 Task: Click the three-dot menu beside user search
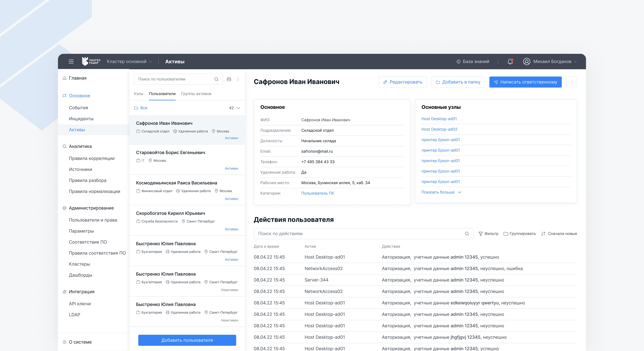tap(238, 79)
